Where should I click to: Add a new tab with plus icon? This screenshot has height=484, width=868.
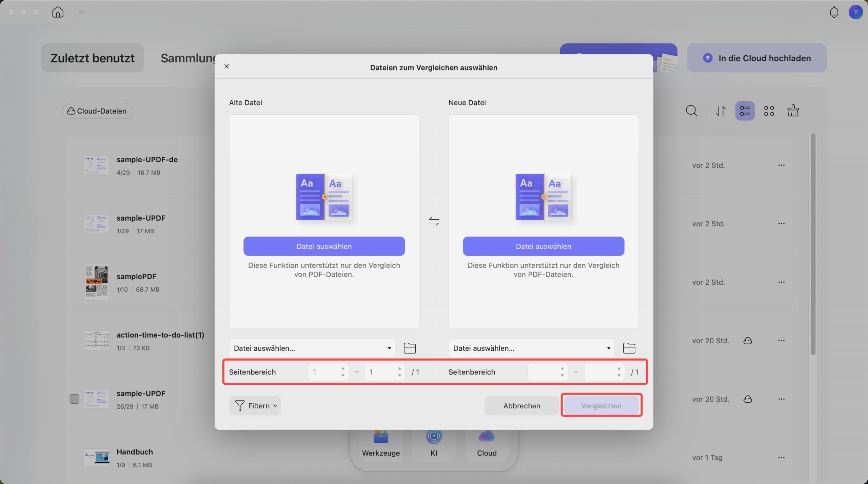point(82,12)
